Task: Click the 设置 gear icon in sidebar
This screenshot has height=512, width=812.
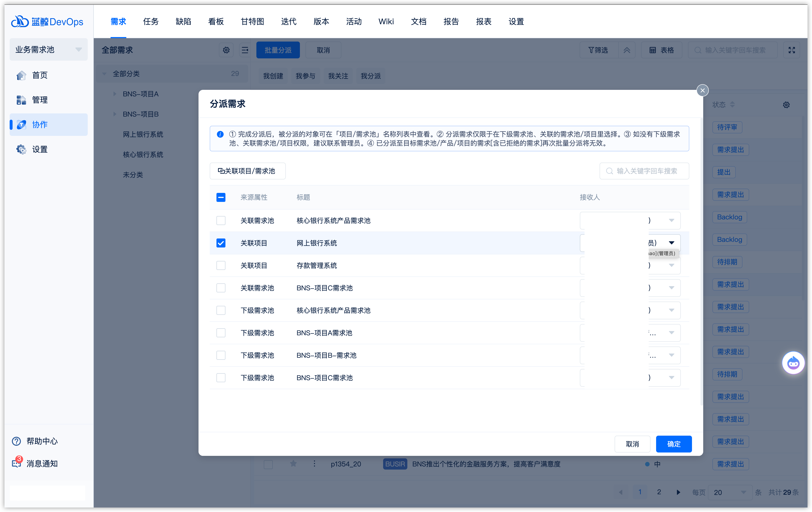Action: (x=21, y=149)
